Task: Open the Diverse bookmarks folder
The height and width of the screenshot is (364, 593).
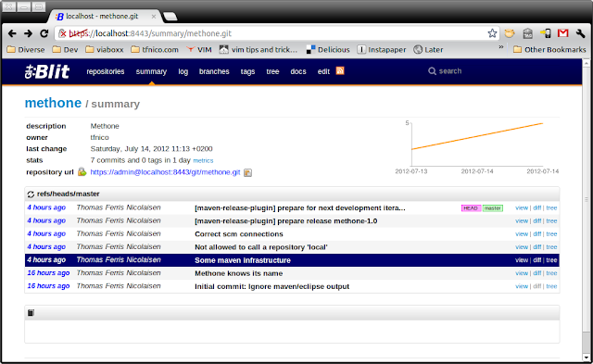Action: pyautogui.click(x=26, y=49)
